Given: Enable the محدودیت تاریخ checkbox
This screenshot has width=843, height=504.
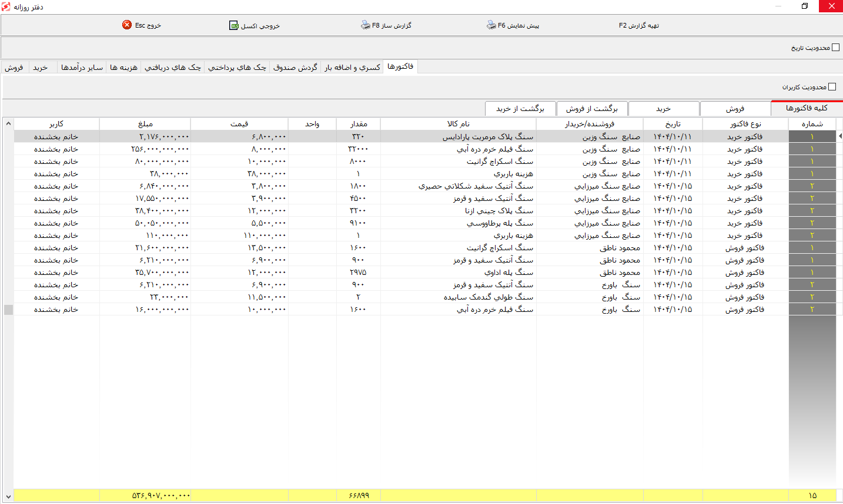Looking at the screenshot, I should click(x=836, y=48).
